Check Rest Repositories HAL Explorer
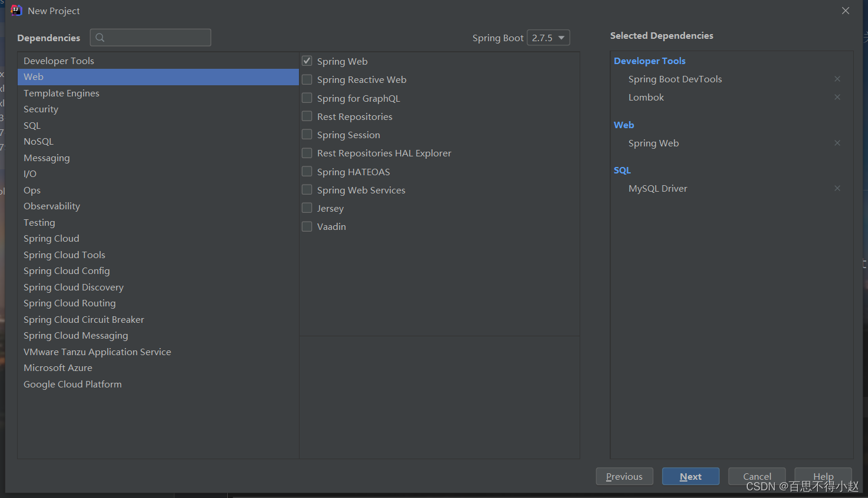The height and width of the screenshot is (498, 868). tap(307, 153)
